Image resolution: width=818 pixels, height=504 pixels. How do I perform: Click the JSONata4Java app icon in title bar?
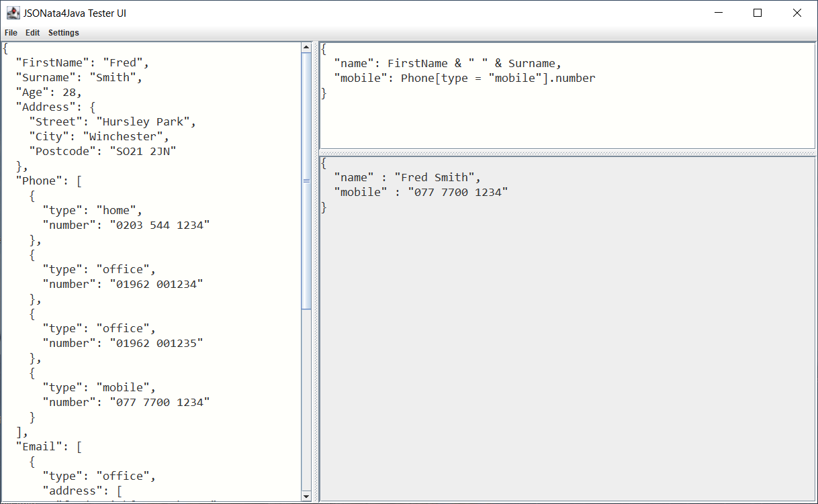pos(13,13)
